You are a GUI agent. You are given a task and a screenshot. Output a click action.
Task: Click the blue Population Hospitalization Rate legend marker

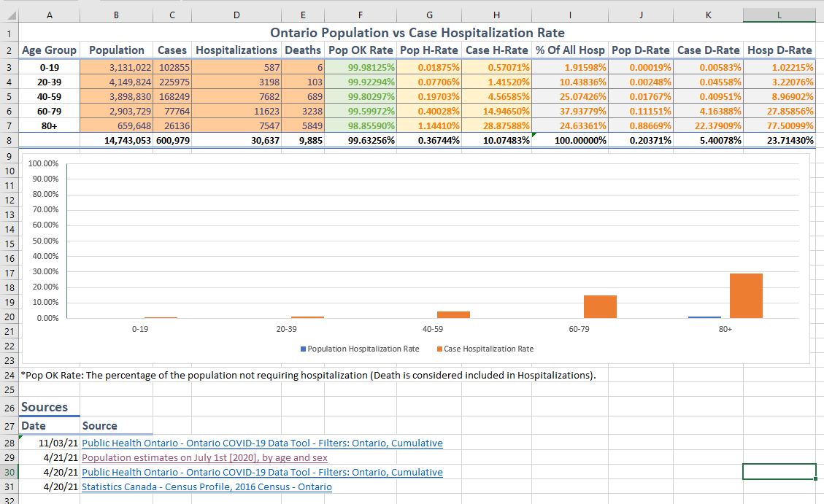303,349
